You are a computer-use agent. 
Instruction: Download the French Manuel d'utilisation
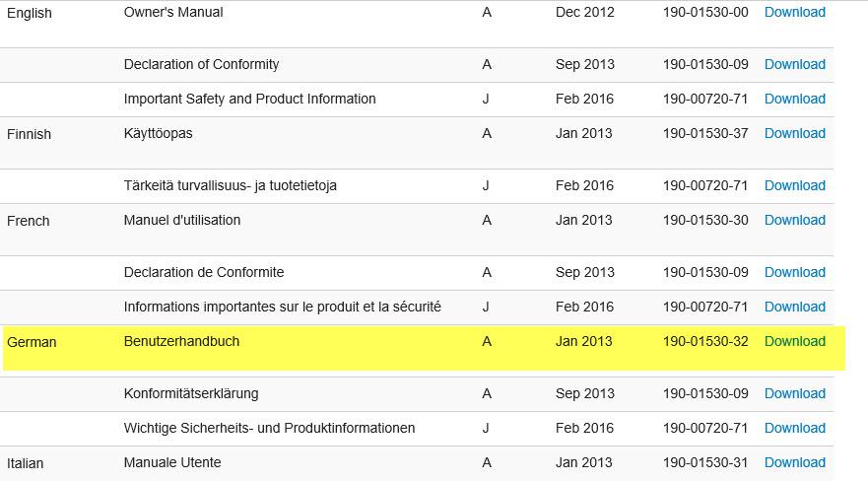(x=794, y=221)
